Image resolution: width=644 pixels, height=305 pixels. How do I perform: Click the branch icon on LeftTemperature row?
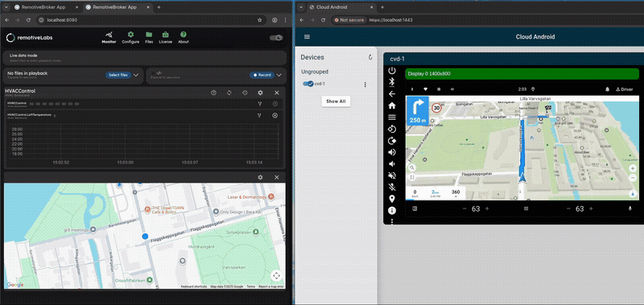(x=259, y=116)
